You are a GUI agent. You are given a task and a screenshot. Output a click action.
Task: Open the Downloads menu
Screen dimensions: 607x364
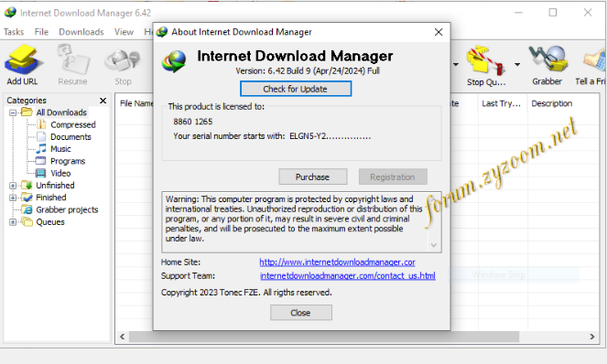(x=81, y=32)
